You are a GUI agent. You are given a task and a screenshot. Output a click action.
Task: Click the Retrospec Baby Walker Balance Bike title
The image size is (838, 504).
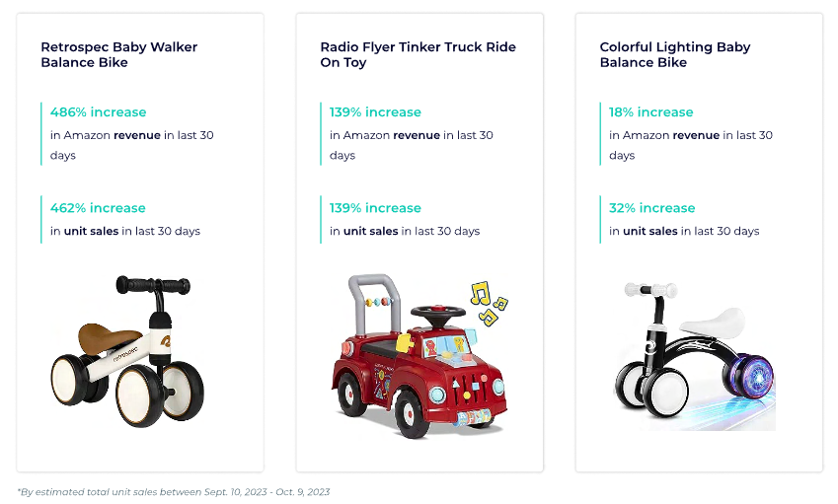(118, 54)
